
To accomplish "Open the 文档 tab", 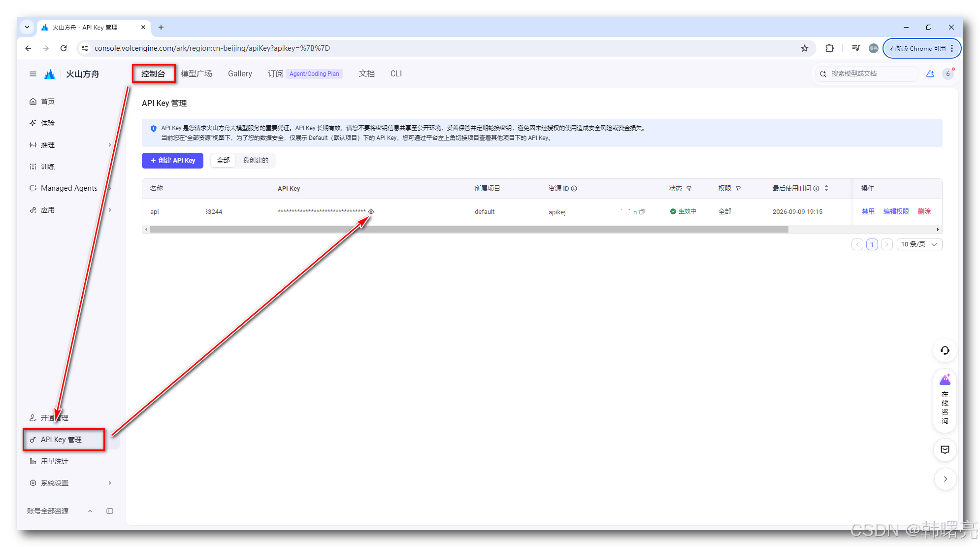I will 366,74.
